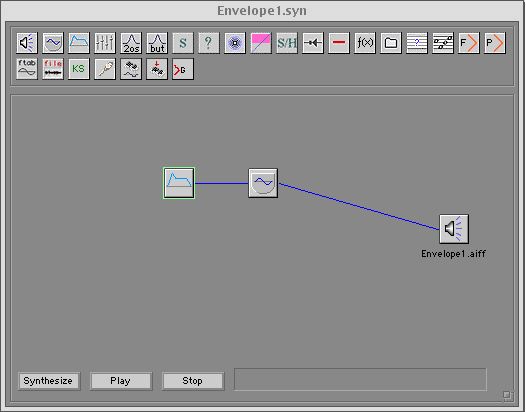Select the KS Karplus-Strong icon
The height and width of the screenshot is (412, 526).
tap(79, 69)
